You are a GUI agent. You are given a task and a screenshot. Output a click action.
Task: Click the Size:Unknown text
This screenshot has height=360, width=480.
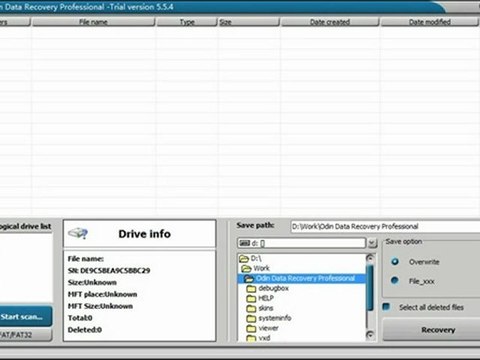(x=92, y=282)
